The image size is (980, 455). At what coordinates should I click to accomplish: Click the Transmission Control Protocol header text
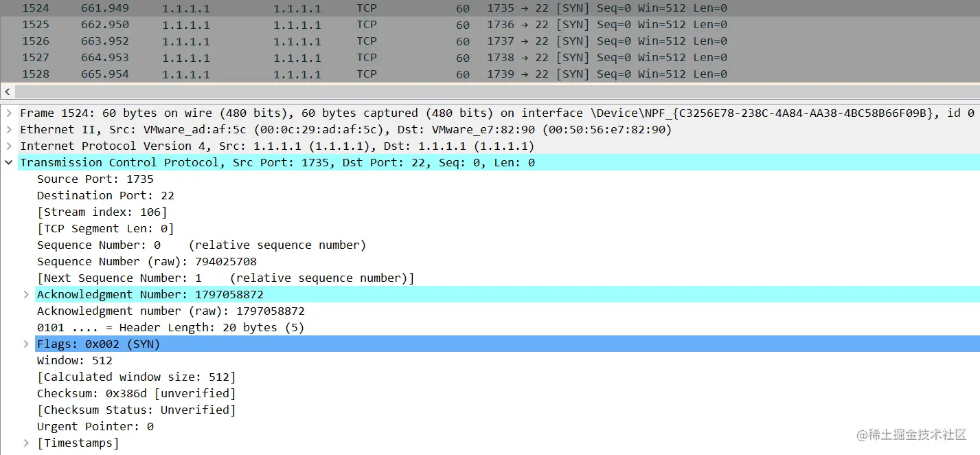(x=277, y=163)
